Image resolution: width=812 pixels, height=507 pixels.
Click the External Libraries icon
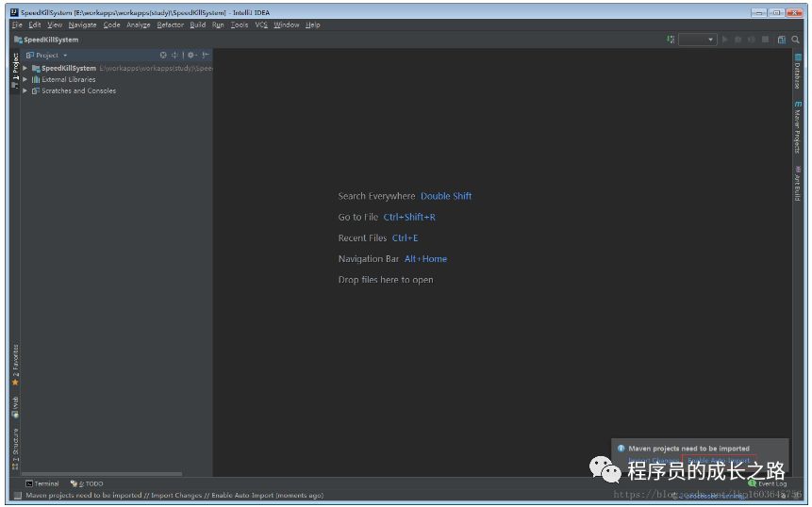pos(36,80)
